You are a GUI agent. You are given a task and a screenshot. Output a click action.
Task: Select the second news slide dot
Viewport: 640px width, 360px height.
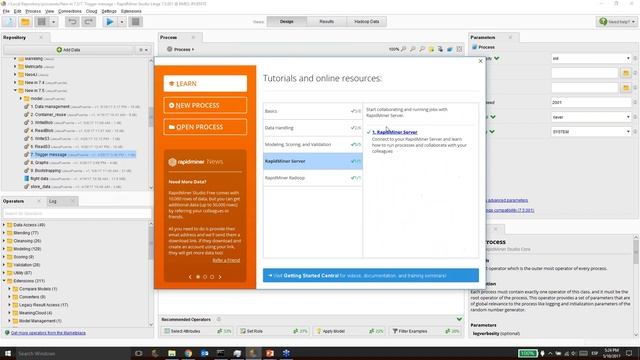coord(205,277)
